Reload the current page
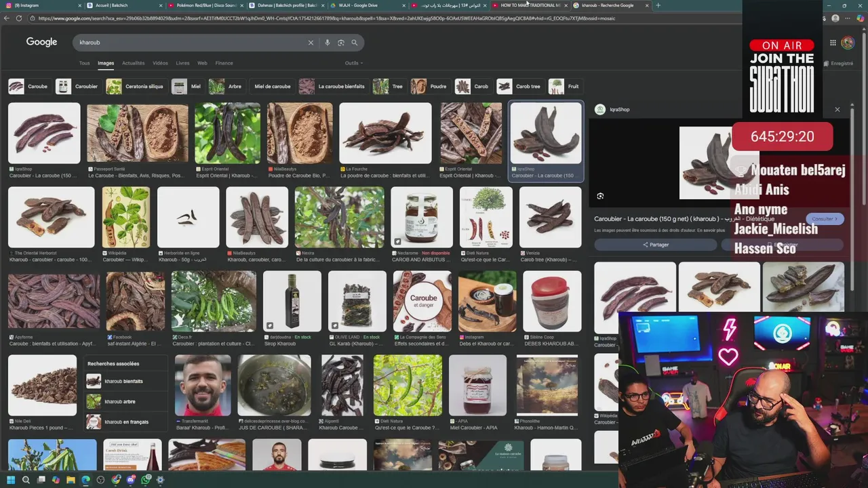 coord(18,18)
